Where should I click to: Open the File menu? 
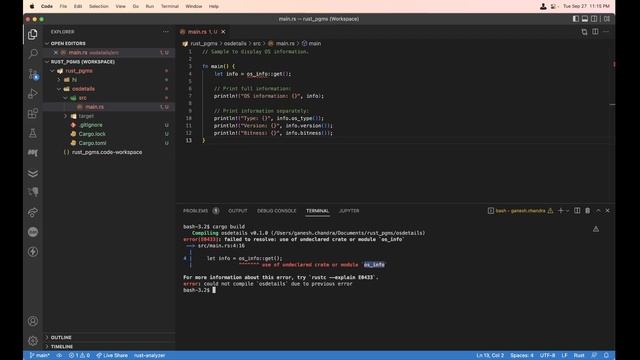click(63, 6)
